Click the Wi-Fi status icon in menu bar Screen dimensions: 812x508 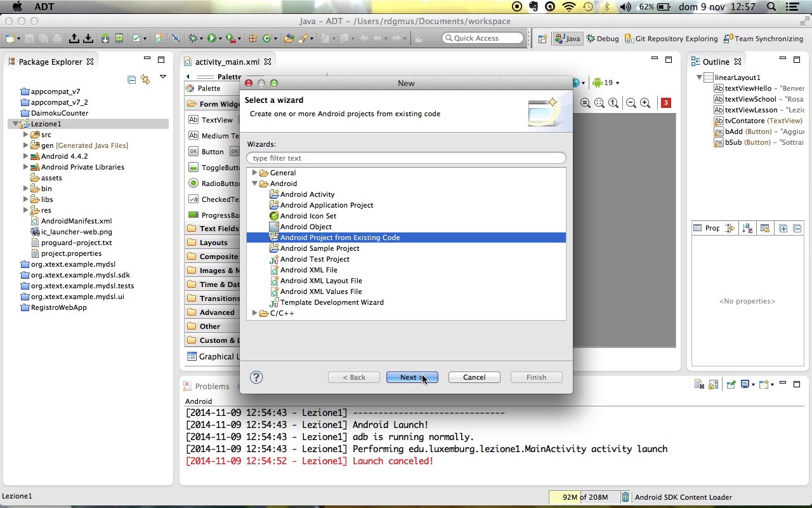tap(569, 7)
